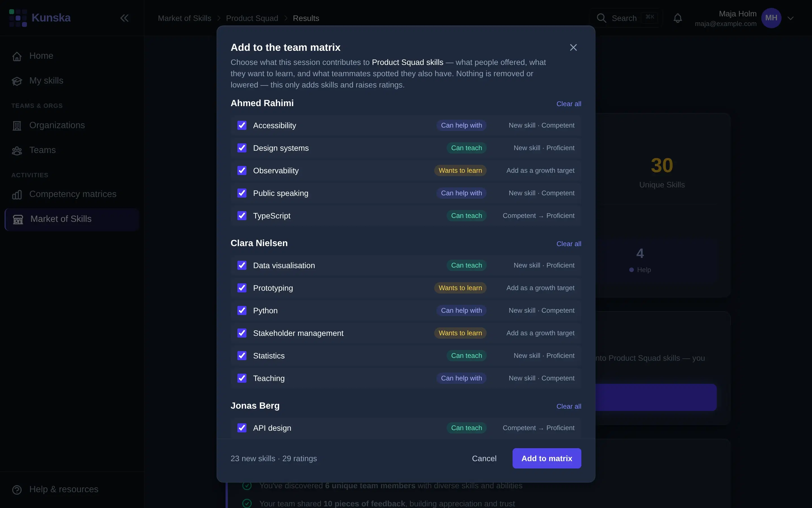Click Can help with badge for Teaching
This screenshot has width=812, height=508.
pyautogui.click(x=461, y=378)
